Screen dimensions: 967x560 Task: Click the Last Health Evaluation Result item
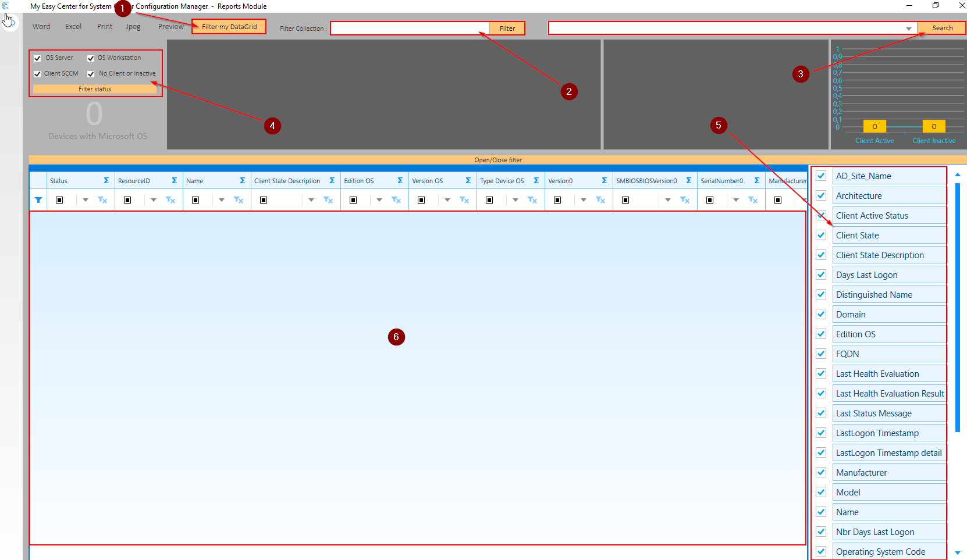889,393
